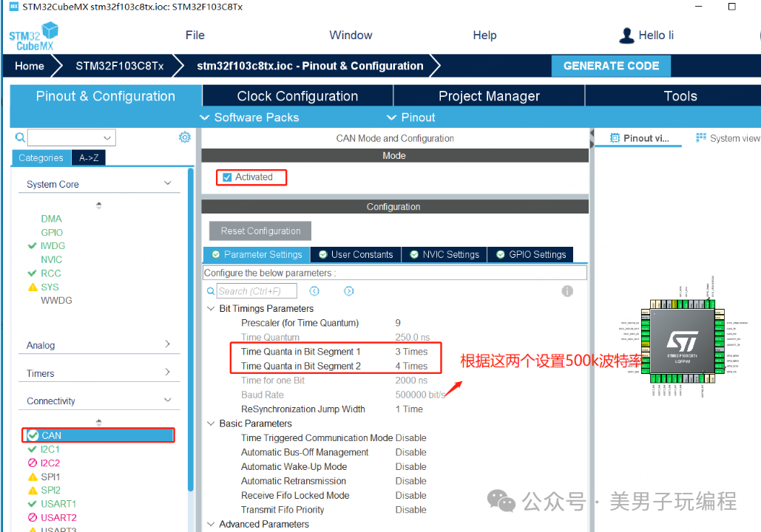The height and width of the screenshot is (532, 761).
Task: Select the Categories tab
Action: (x=41, y=157)
